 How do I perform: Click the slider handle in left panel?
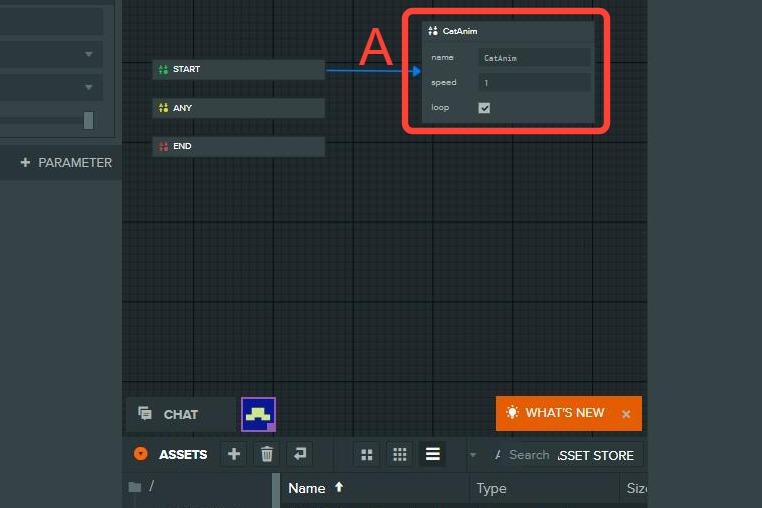click(88, 120)
